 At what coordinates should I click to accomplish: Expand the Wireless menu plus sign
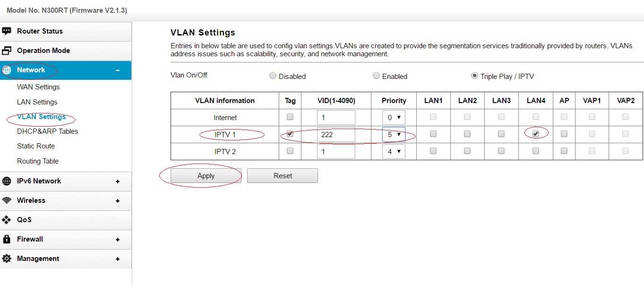click(x=117, y=200)
